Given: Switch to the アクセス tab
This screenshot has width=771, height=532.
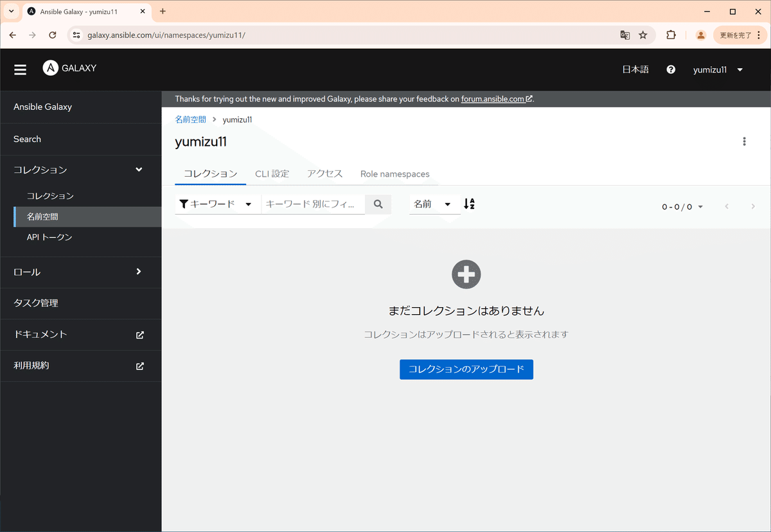Looking at the screenshot, I should (324, 174).
